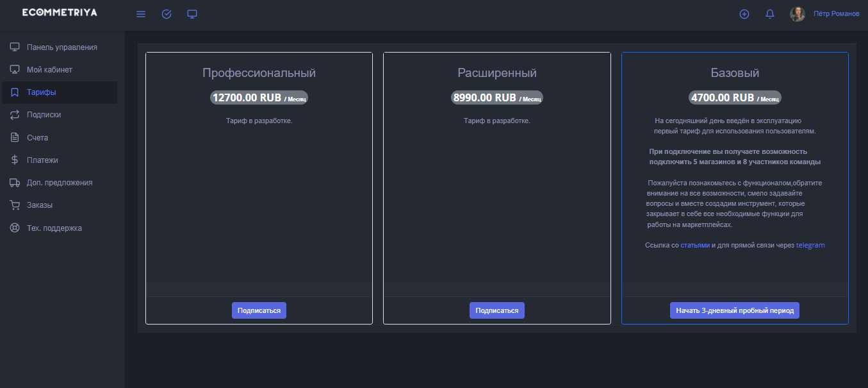Open Панель управления in sidebar
Image resolution: width=868 pixels, height=388 pixels.
pos(61,47)
